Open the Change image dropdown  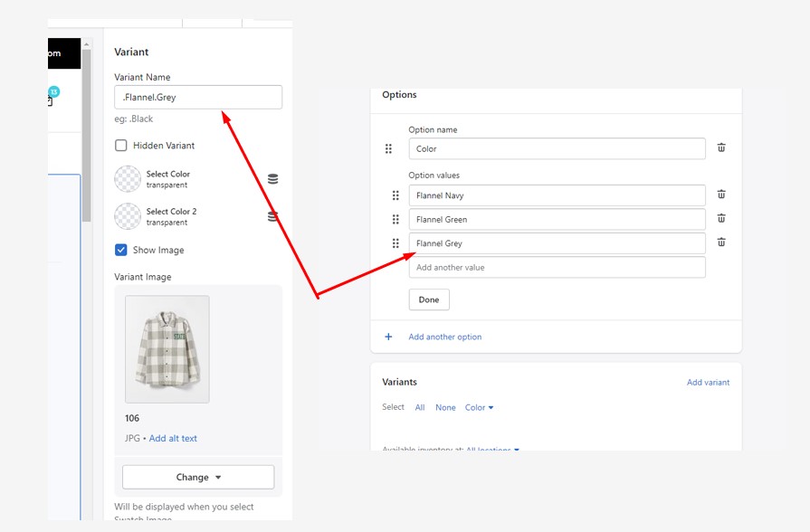point(198,477)
